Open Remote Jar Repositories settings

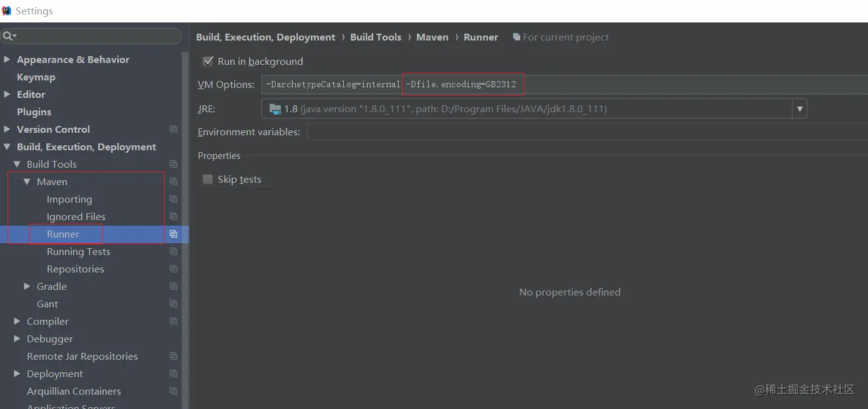[x=82, y=357]
